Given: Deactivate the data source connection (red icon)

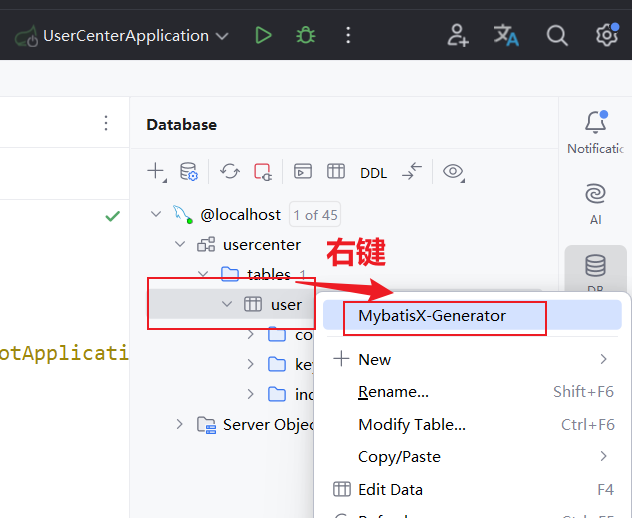Looking at the screenshot, I should tap(263, 172).
